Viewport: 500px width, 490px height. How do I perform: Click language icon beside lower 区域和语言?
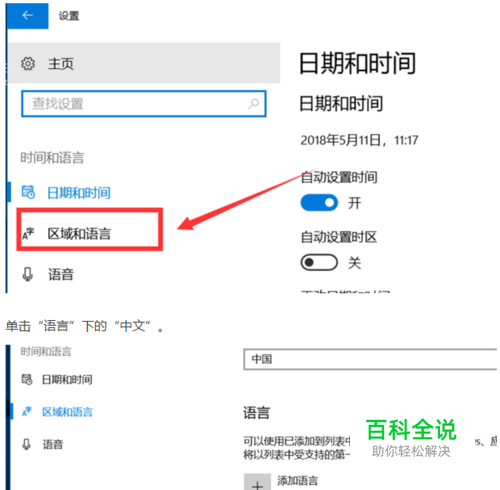click(27, 412)
